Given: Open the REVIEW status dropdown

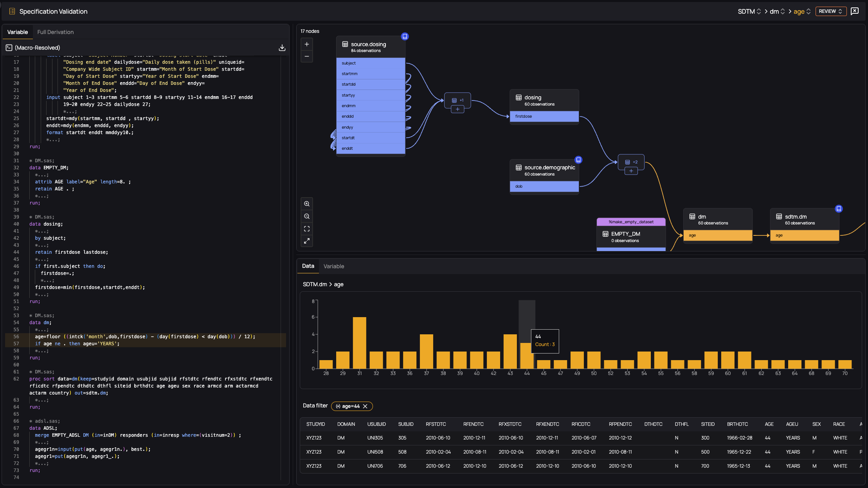Looking at the screenshot, I should 830,11.
